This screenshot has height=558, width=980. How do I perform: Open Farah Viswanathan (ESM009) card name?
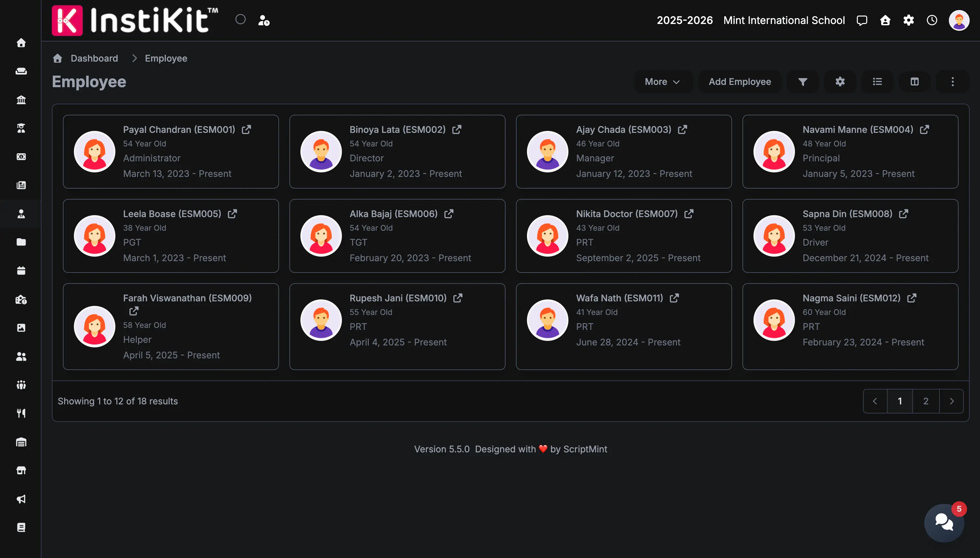click(x=187, y=298)
